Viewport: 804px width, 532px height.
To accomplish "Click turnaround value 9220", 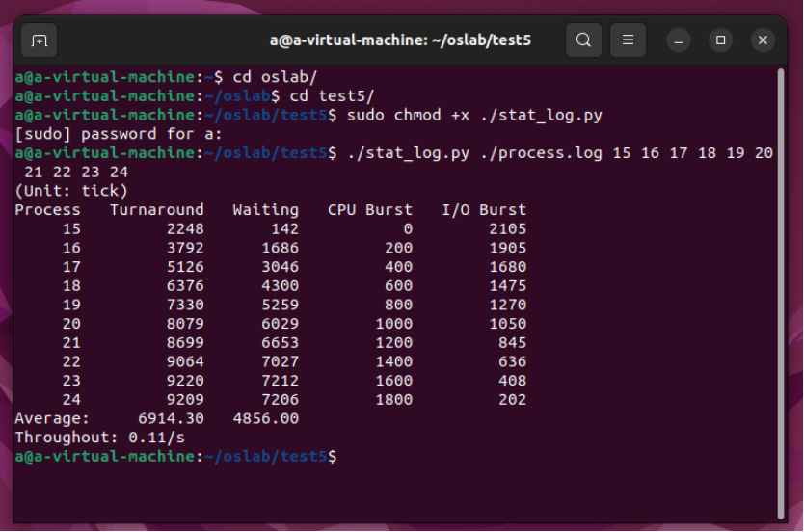I will 185,381.
